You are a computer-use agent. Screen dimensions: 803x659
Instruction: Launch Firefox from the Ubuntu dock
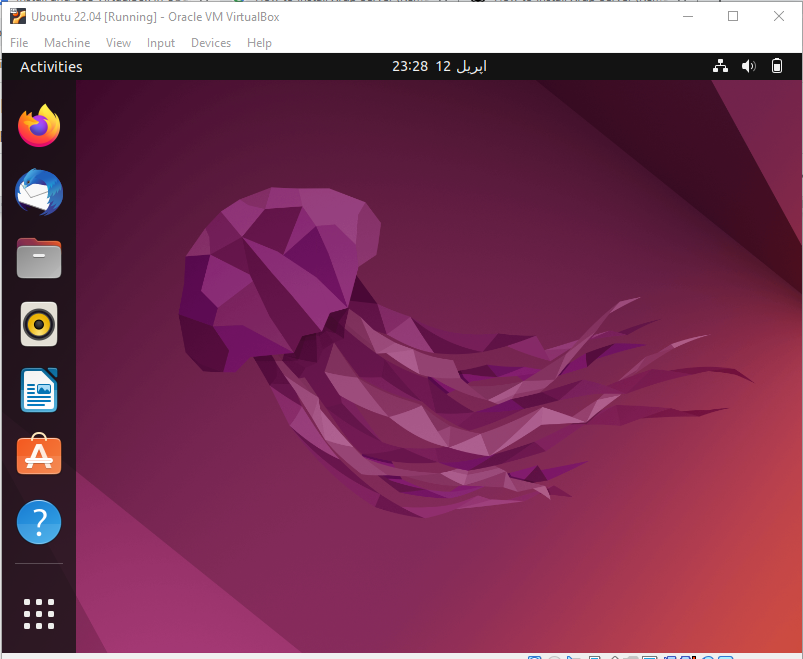(39, 125)
